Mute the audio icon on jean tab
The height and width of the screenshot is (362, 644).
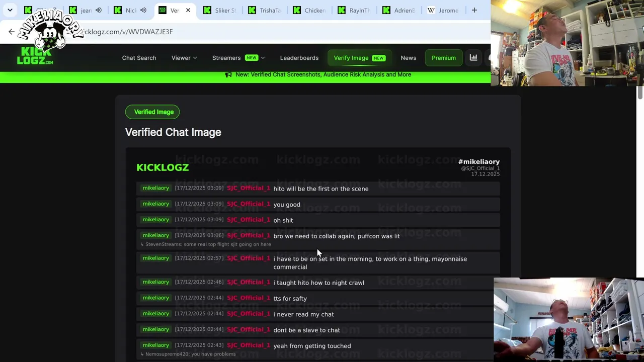coord(99,10)
